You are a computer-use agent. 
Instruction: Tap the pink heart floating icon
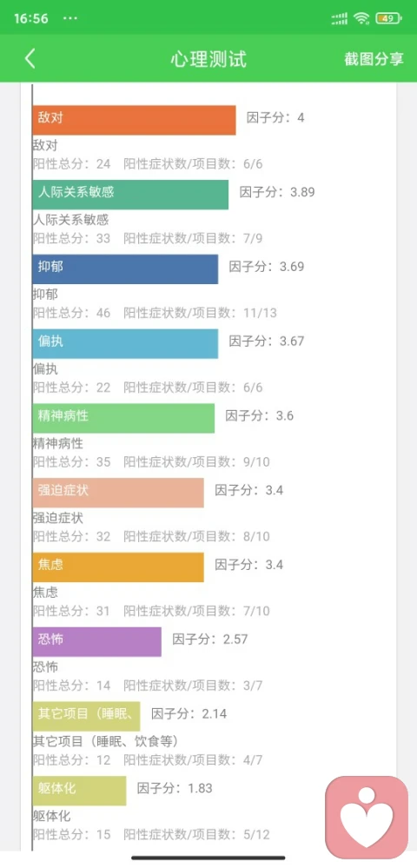[x=366, y=817]
